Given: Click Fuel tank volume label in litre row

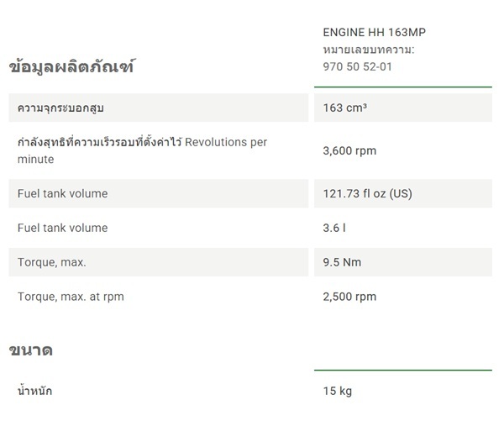Looking at the screenshot, I should [x=62, y=228].
